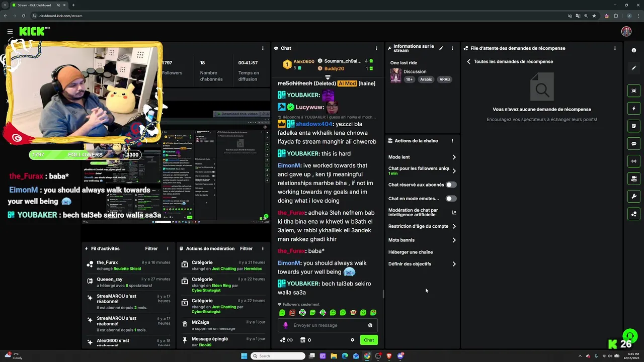
Task: Click the 18+ tag
Action: 409,79
